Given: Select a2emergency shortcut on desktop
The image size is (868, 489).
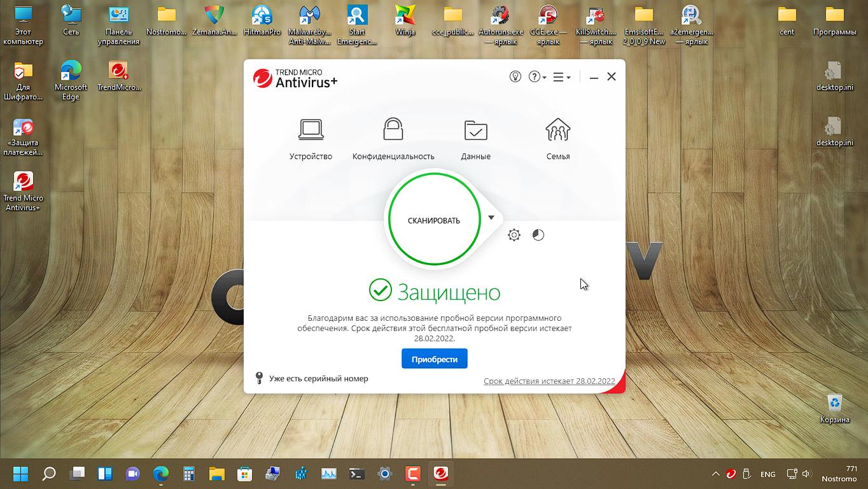Looking at the screenshot, I should [691, 25].
